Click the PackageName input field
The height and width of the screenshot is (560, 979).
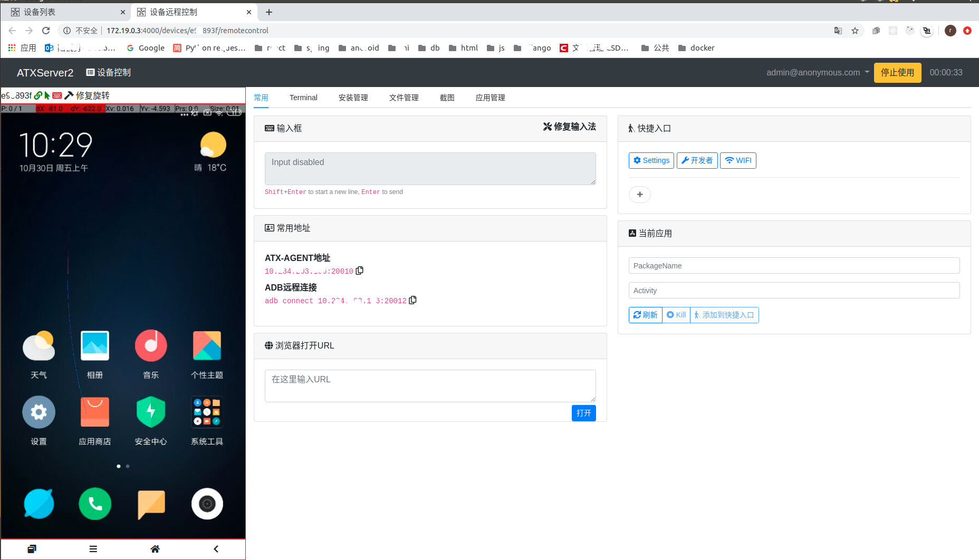pyautogui.click(x=793, y=265)
